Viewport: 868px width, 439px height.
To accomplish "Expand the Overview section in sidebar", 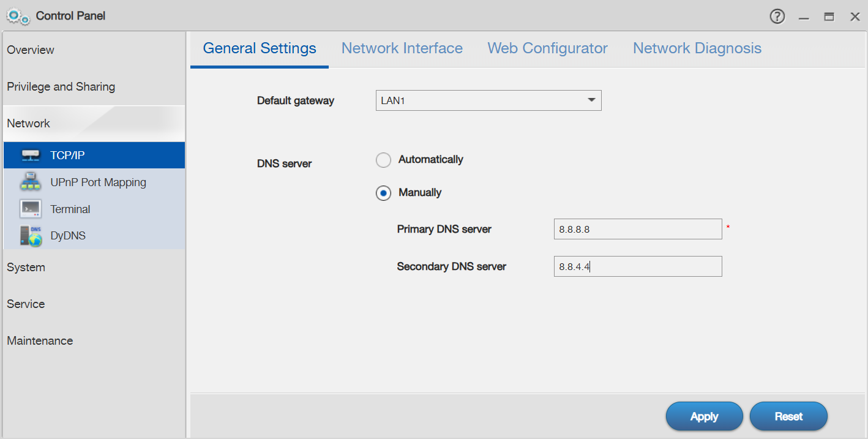I will coord(94,50).
